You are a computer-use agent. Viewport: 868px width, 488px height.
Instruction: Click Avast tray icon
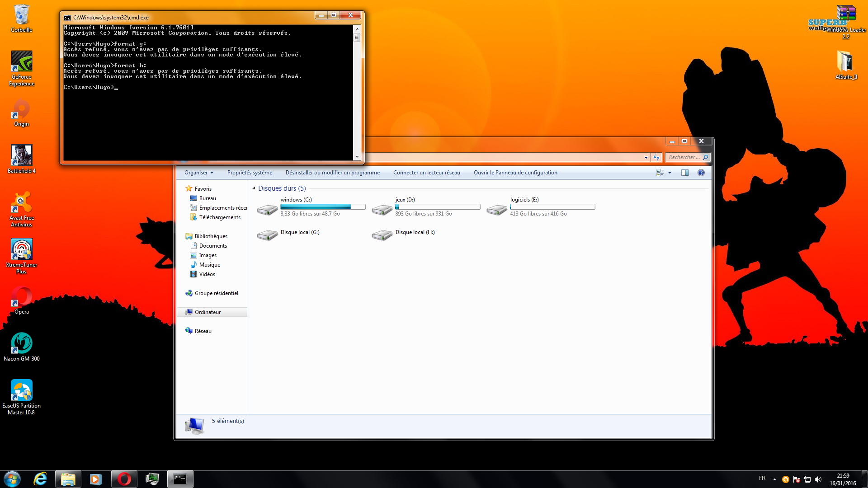click(786, 479)
